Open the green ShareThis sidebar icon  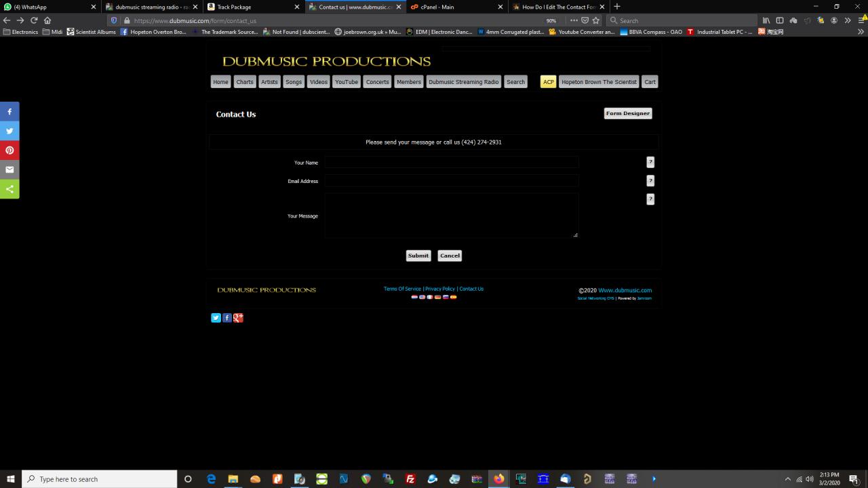coord(9,189)
